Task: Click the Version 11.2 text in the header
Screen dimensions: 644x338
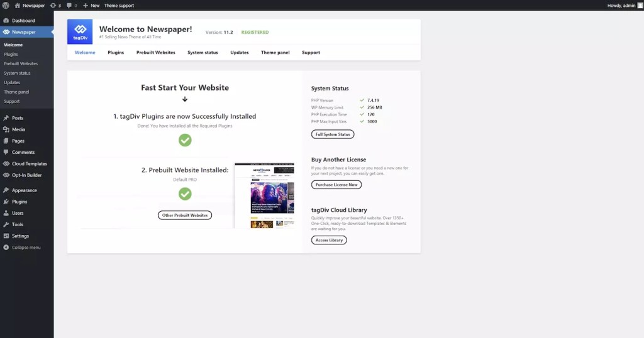Action: [x=219, y=33]
